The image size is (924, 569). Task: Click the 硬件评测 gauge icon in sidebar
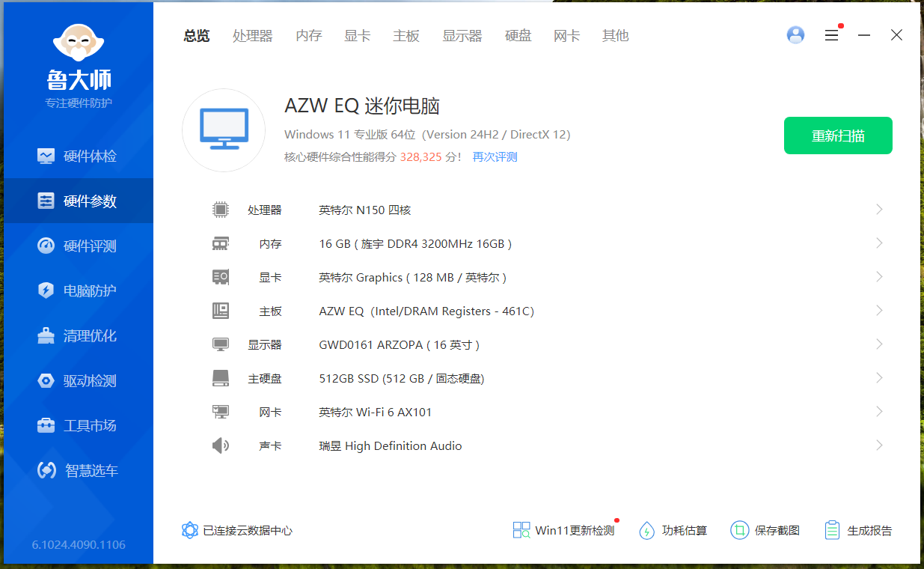pos(46,246)
